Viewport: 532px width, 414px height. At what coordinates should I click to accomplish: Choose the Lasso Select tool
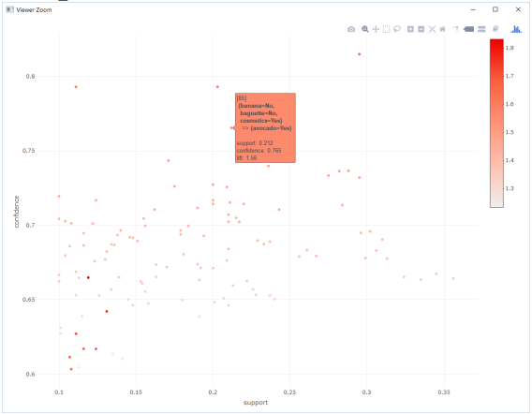pos(397,29)
